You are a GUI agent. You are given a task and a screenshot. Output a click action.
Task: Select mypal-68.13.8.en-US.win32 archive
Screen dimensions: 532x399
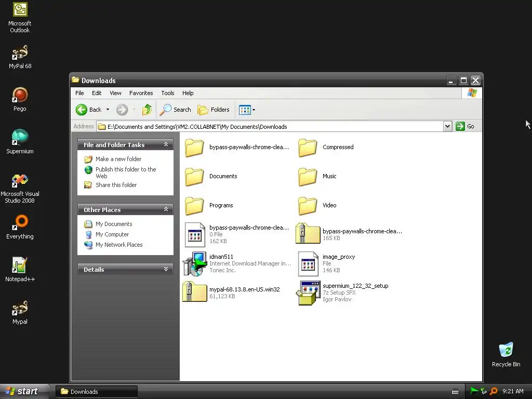(231, 292)
